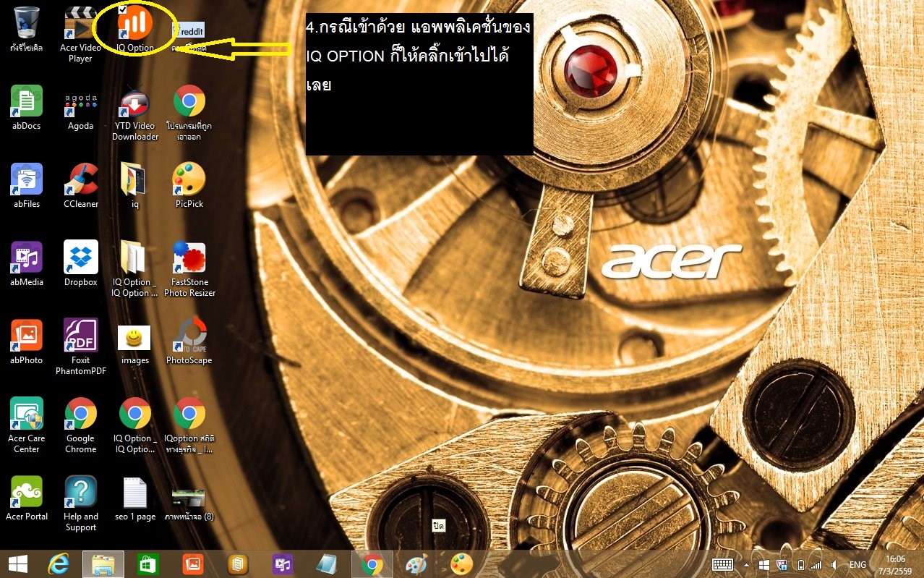Open the iq folder
This screenshot has width=924, height=578.
[x=135, y=179]
